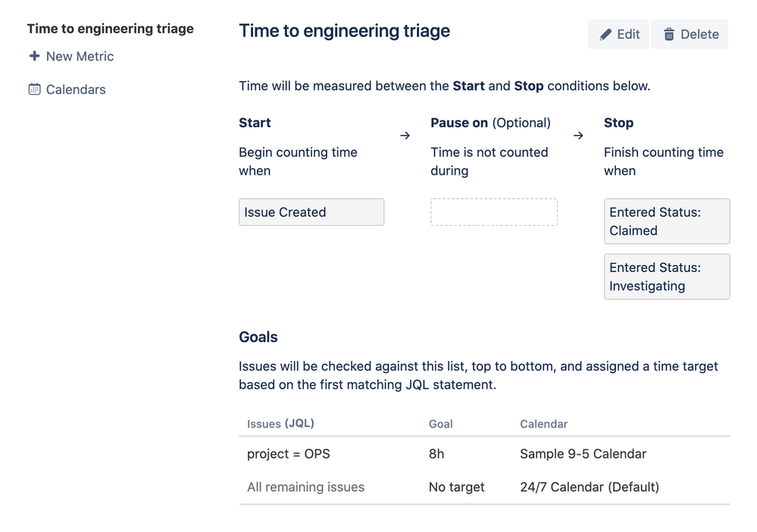
Task: Click the All remaining issues row
Action: (x=305, y=487)
